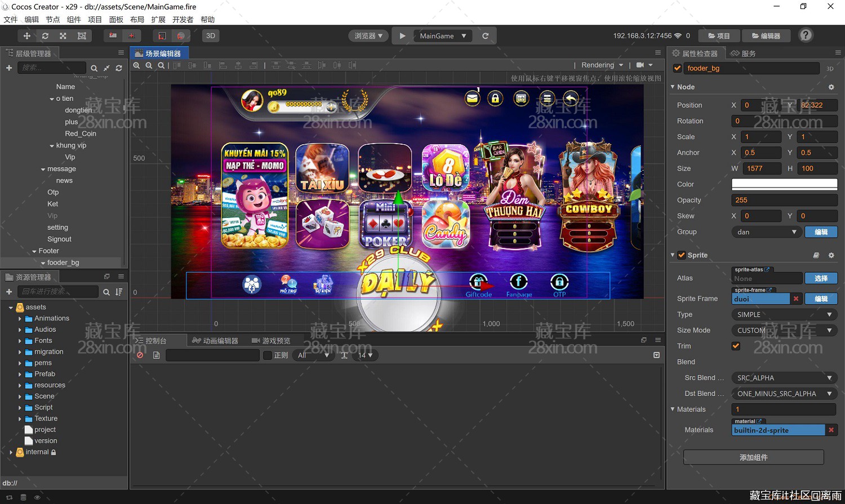Disable the Sprite component checkbox

(x=682, y=255)
